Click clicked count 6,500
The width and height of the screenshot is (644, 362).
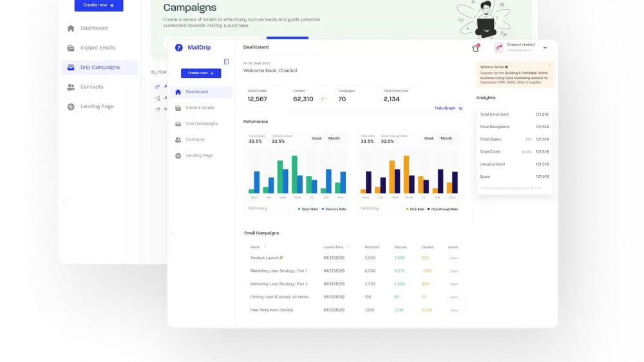(427, 310)
